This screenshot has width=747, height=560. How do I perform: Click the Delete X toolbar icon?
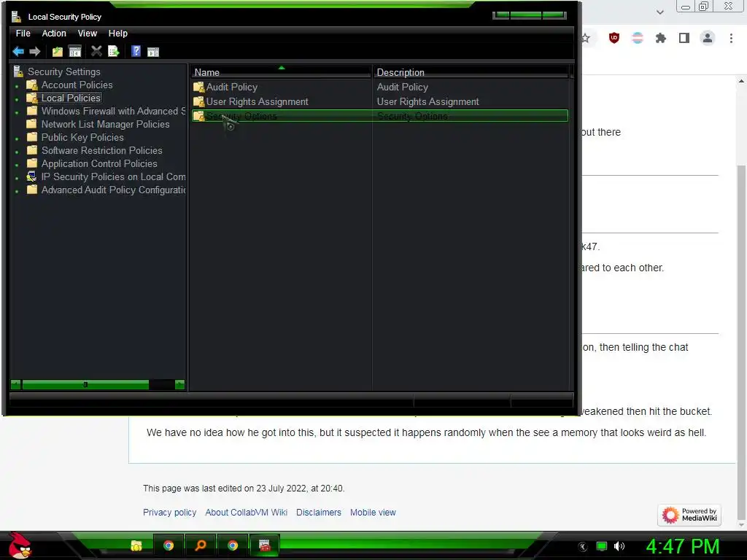click(x=96, y=51)
